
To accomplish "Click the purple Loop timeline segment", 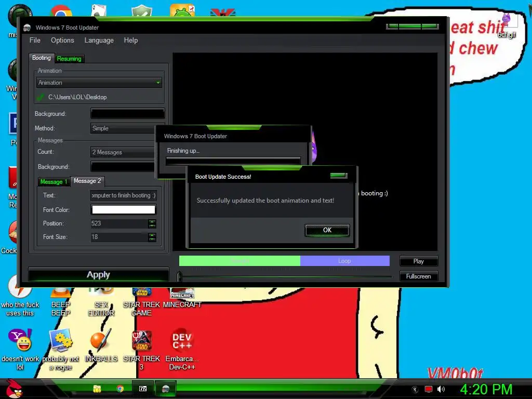I will (345, 261).
